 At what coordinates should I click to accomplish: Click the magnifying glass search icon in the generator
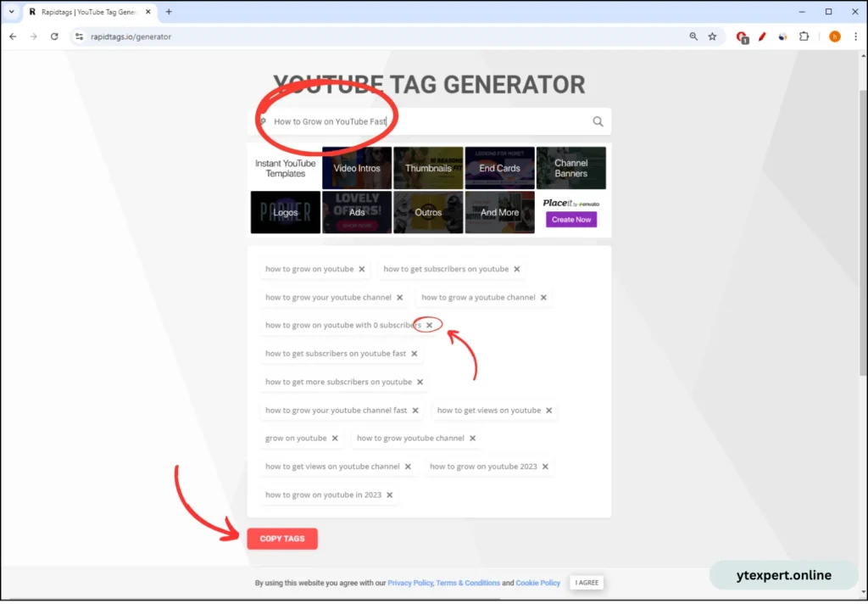[x=598, y=121]
